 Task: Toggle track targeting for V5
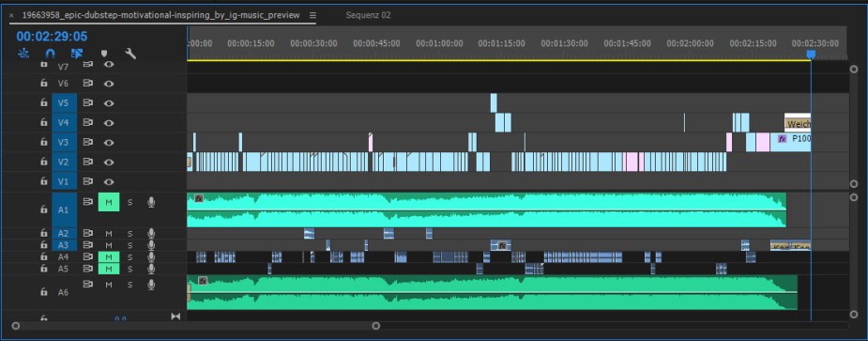(64, 102)
